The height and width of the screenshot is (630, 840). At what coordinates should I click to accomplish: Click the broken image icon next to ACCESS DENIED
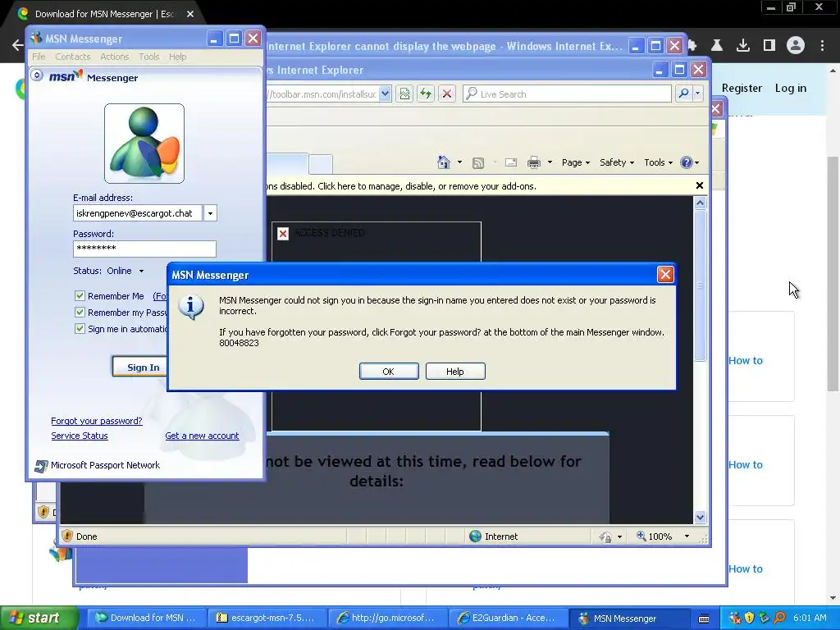[283, 234]
